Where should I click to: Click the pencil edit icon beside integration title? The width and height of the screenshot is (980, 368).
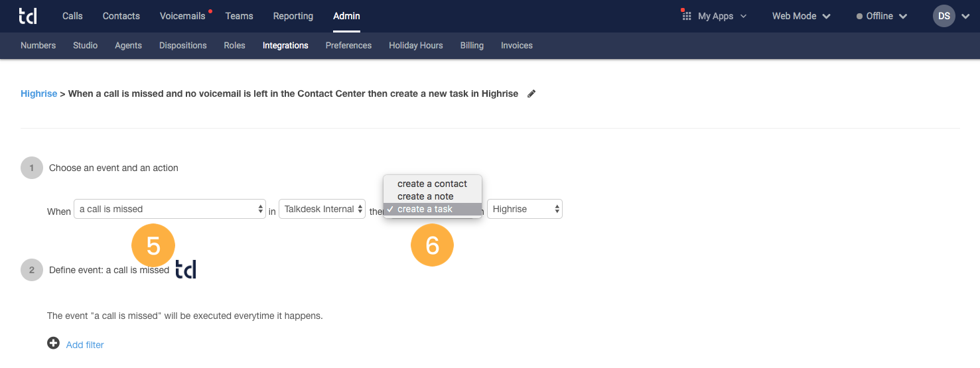pyautogui.click(x=531, y=94)
